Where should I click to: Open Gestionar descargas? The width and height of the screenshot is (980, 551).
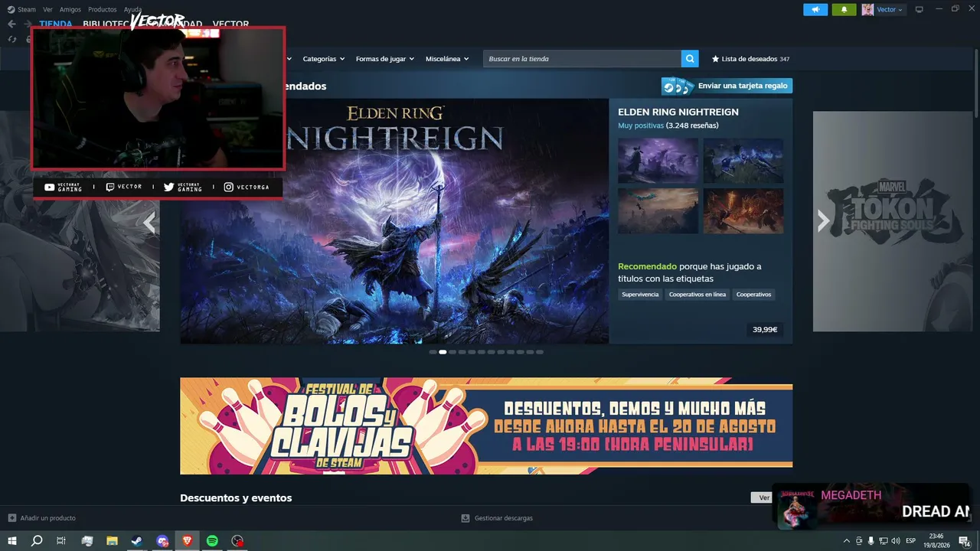[x=504, y=518]
